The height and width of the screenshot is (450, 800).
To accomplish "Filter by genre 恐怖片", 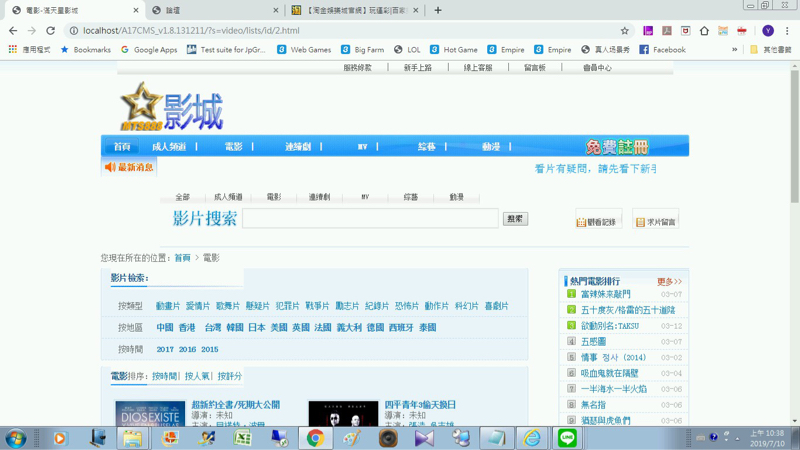I will coord(407,306).
